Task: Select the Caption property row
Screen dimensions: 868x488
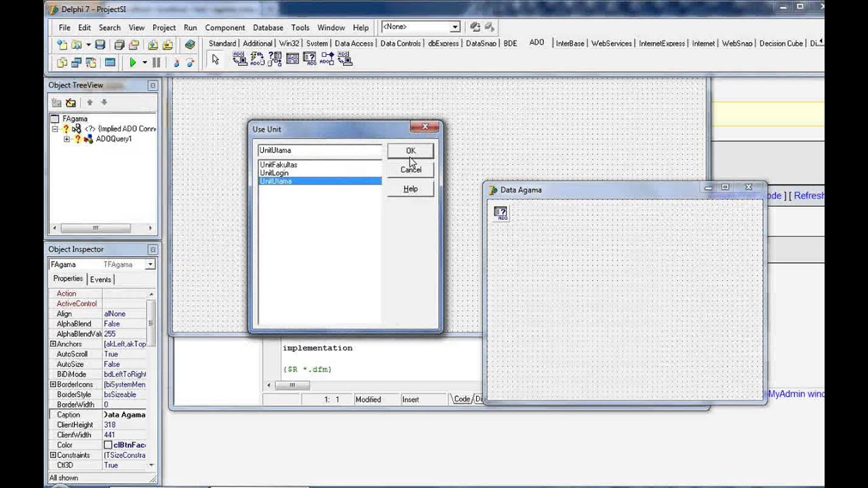Action: tap(98, 415)
